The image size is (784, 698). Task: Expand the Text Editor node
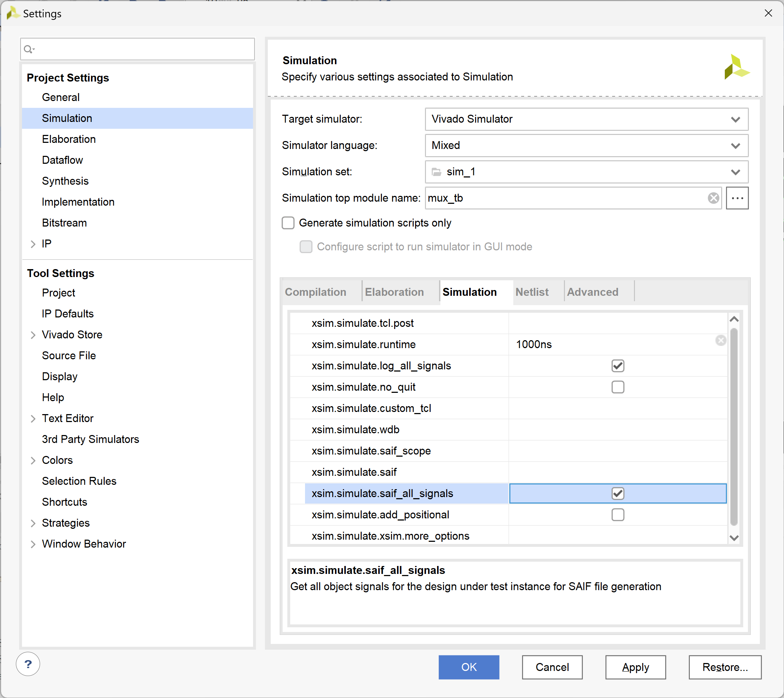click(x=33, y=418)
